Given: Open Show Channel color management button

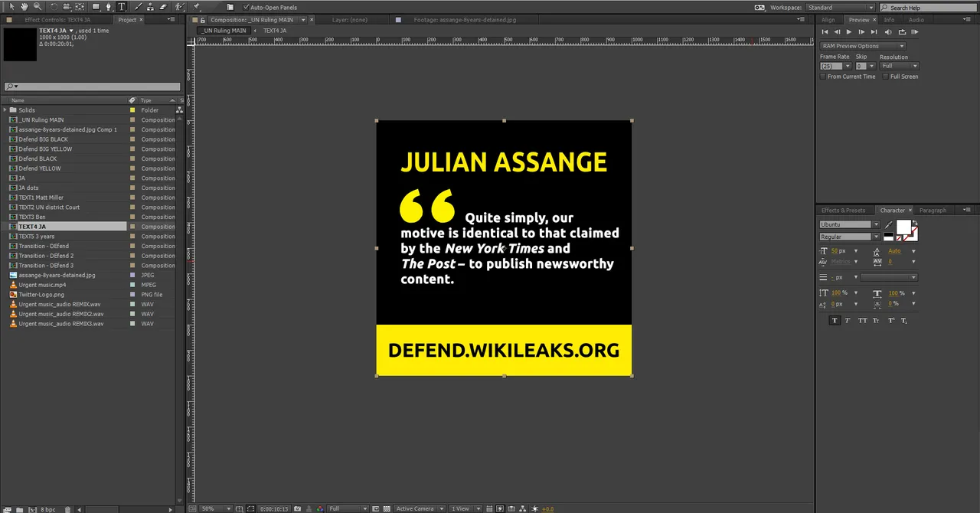Looking at the screenshot, I should (320, 508).
